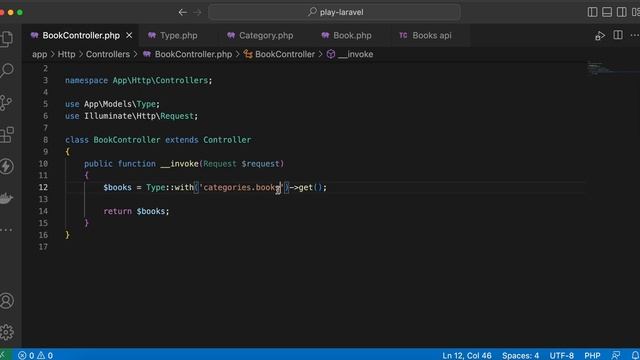Click the editor minimap
The image size is (640, 360).
(612, 68)
